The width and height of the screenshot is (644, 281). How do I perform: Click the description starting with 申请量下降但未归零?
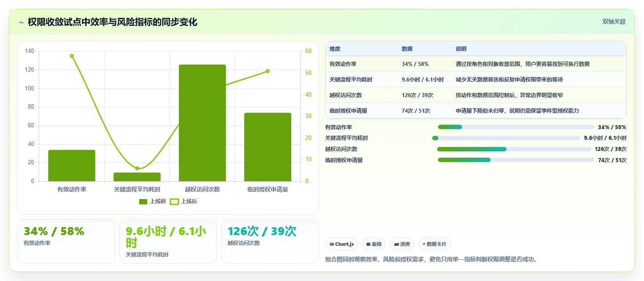[517, 111]
